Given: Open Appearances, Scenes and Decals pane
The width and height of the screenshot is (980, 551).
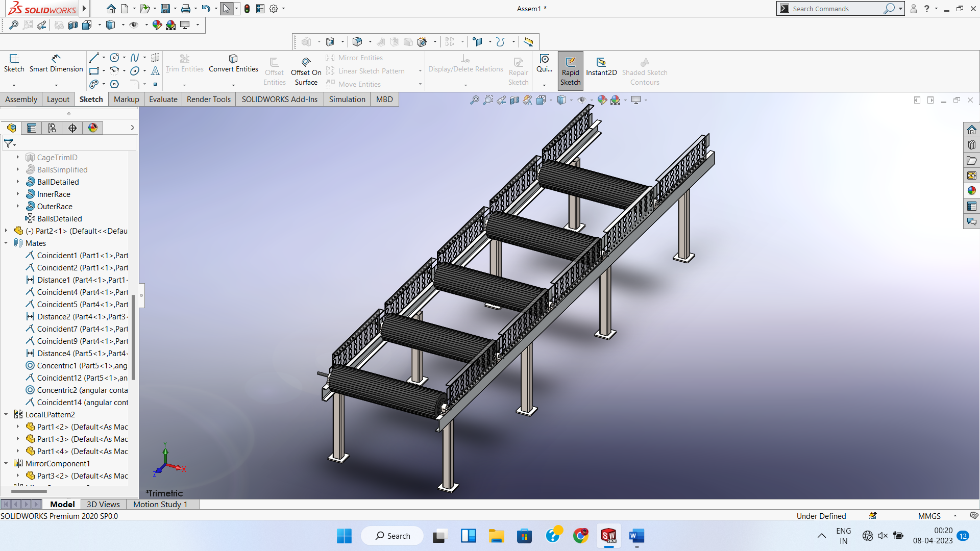Looking at the screenshot, I should click(x=971, y=191).
